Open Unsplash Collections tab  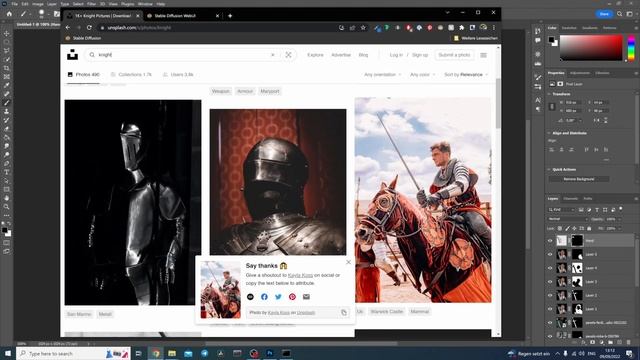pos(131,75)
